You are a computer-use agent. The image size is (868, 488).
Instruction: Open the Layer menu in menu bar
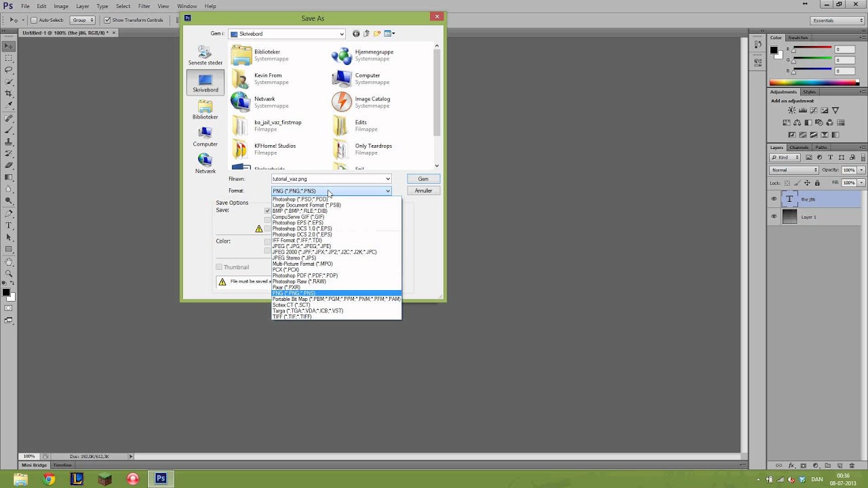tap(82, 6)
